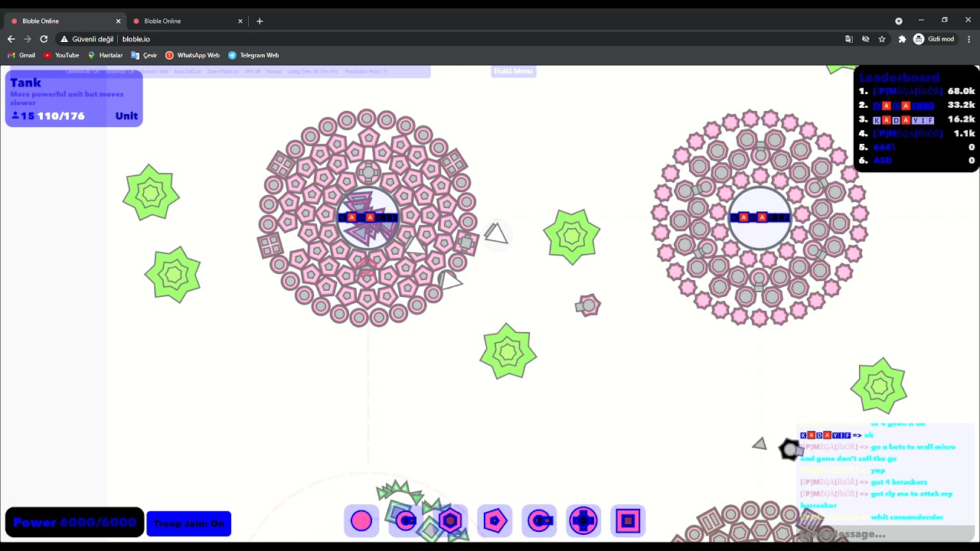The image size is (980, 551).
Task: Click the green star generator below center
Action: (508, 351)
